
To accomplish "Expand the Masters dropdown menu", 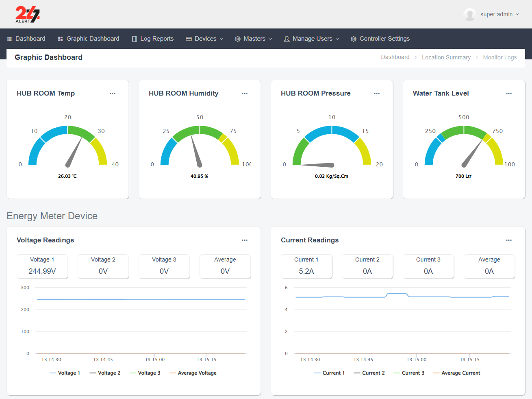I will (253, 39).
